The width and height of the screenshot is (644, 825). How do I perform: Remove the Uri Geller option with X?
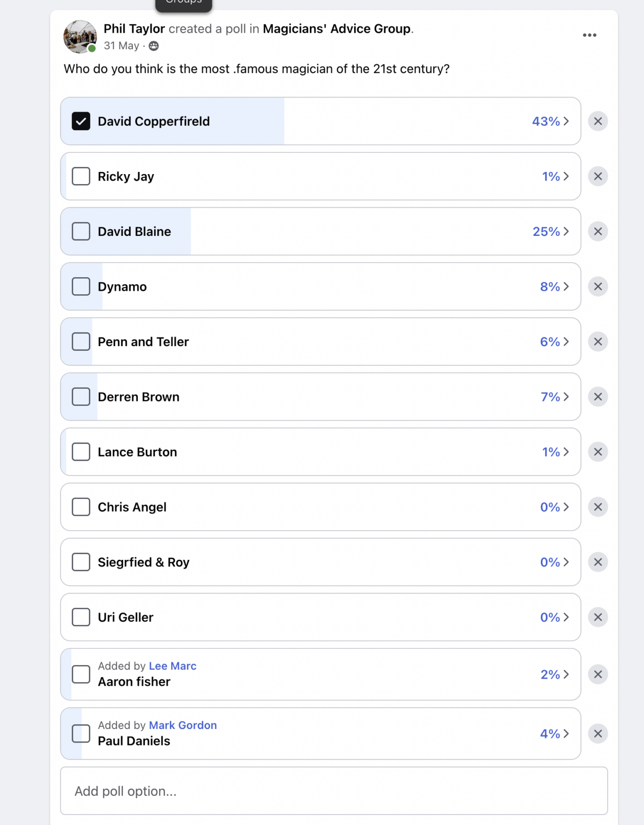coord(598,617)
